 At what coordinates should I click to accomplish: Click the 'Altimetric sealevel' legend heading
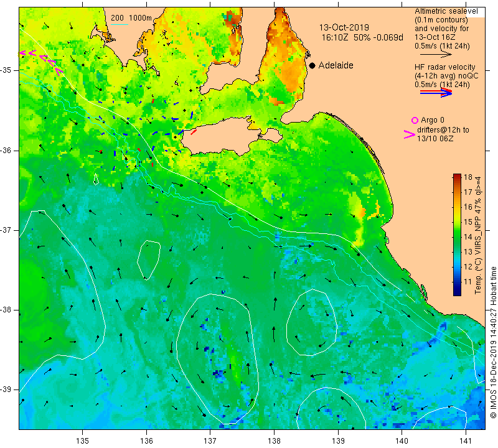coord(446,11)
